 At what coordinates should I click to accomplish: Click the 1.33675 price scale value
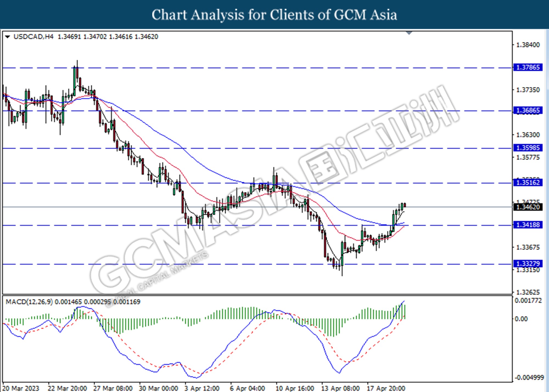[528, 247]
